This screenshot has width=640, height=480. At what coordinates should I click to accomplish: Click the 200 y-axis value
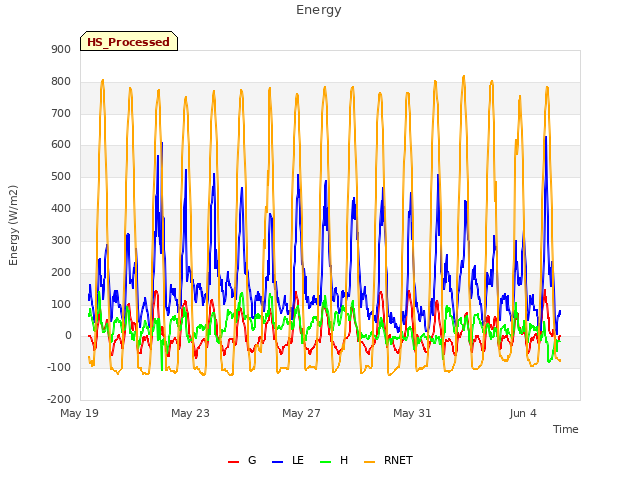tap(61, 272)
